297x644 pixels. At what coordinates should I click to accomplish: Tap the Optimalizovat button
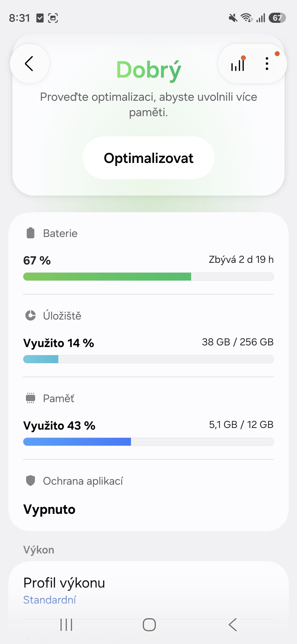pyautogui.click(x=148, y=158)
